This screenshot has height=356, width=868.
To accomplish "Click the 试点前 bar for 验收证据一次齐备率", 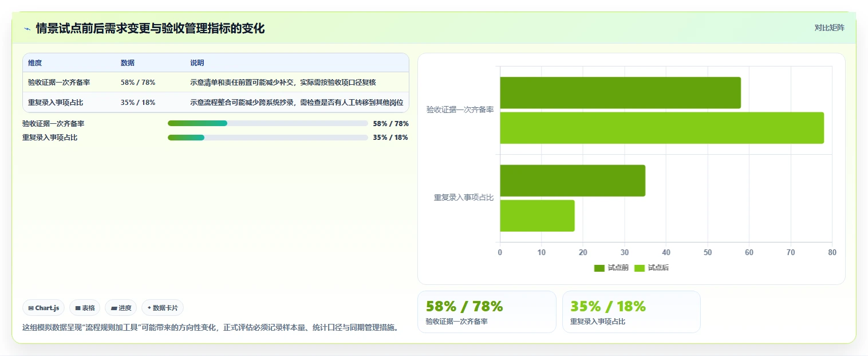I will [620, 93].
